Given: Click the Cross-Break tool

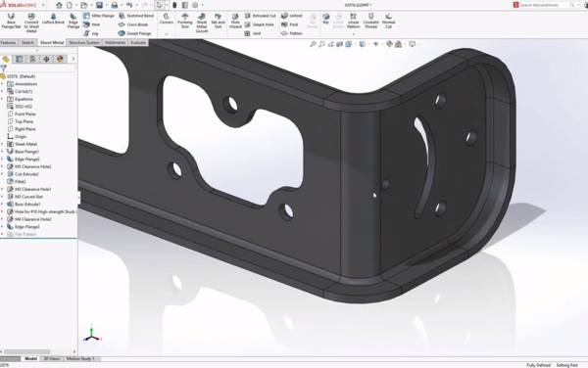Looking at the screenshot, I should click(x=133, y=24).
